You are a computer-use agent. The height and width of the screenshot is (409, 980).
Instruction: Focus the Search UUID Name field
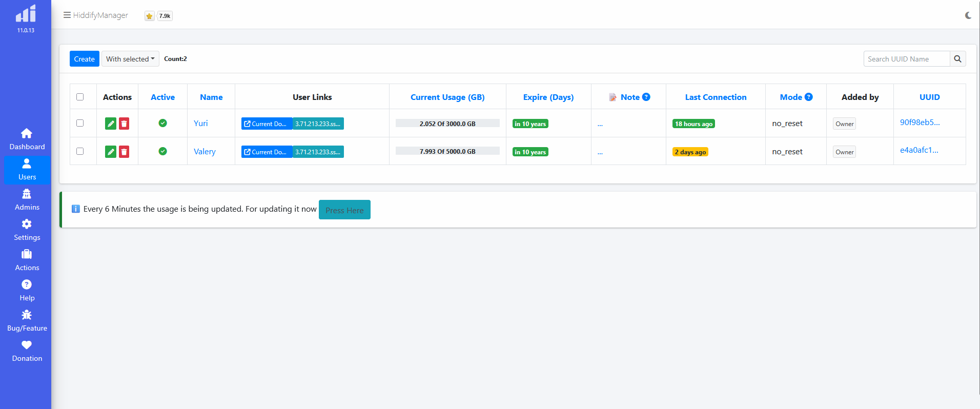[906, 59]
